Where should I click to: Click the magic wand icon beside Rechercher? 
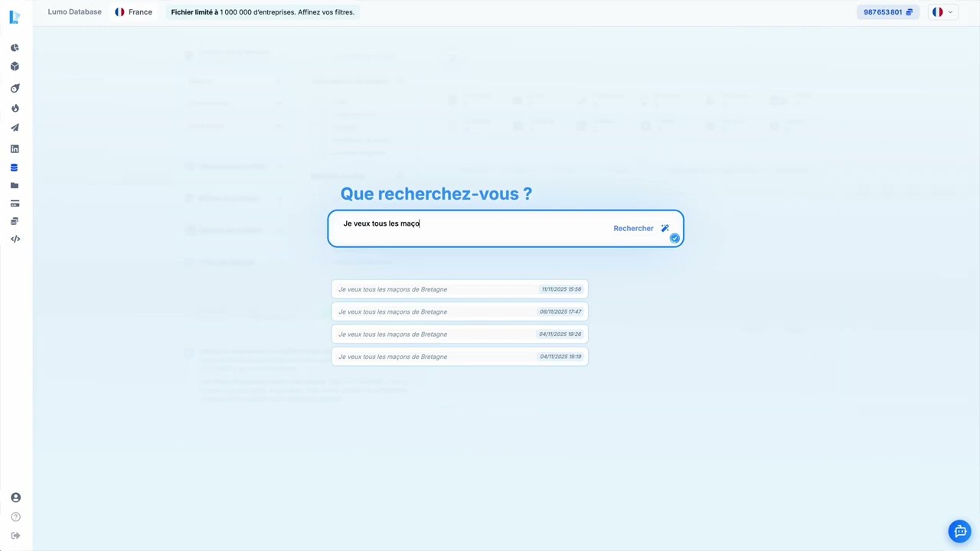[x=665, y=228]
